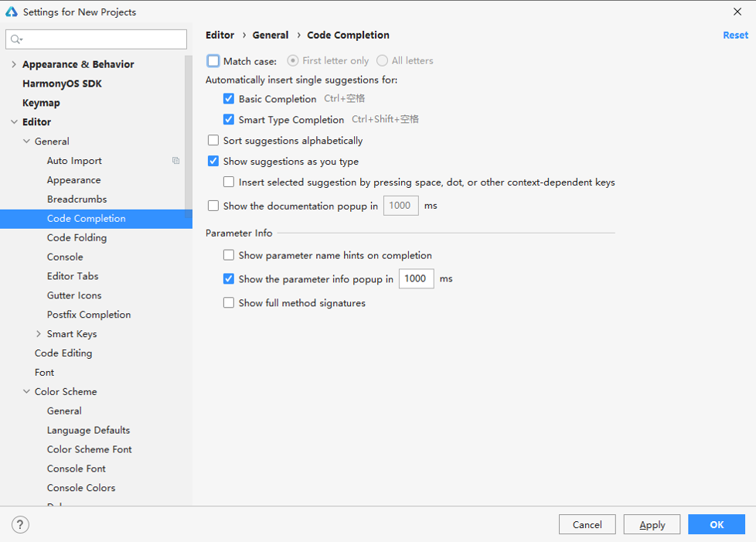The width and height of the screenshot is (756, 542).
Task: Click the search magnifier icon in settings
Action: [x=16, y=39]
